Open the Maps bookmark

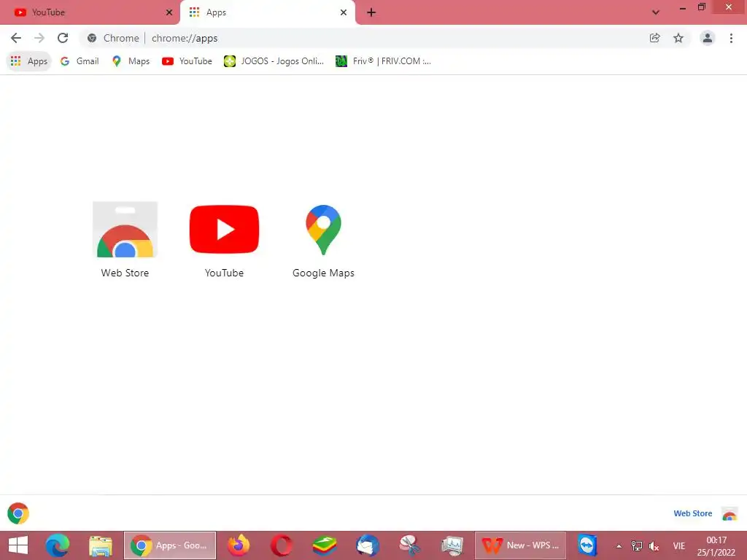(x=131, y=61)
